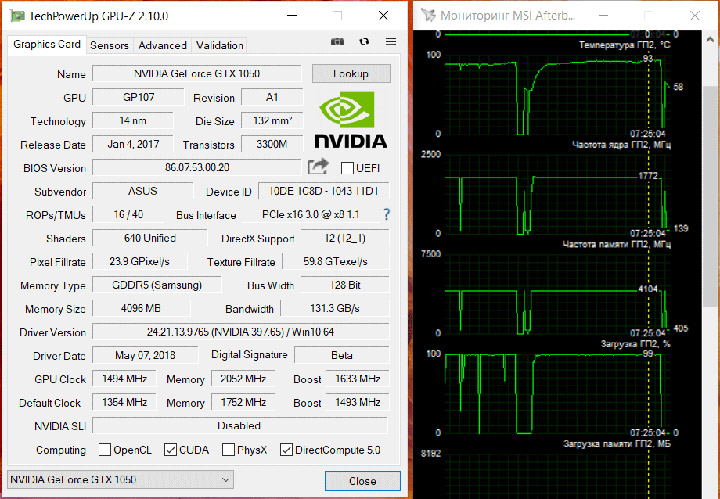The width and height of the screenshot is (720, 499).
Task: Click the core clock graph showing 1772
Action: pyautogui.click(x=556, y=195)
